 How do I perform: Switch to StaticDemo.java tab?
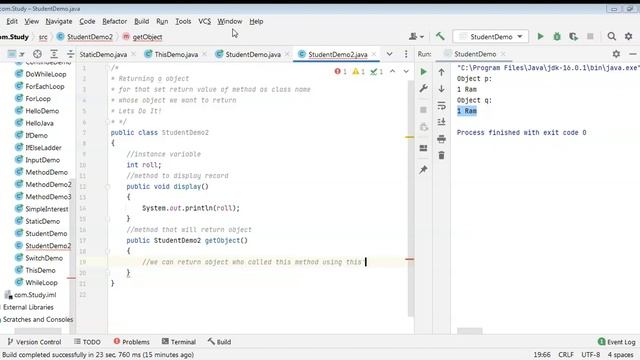[x=103, y=54]
